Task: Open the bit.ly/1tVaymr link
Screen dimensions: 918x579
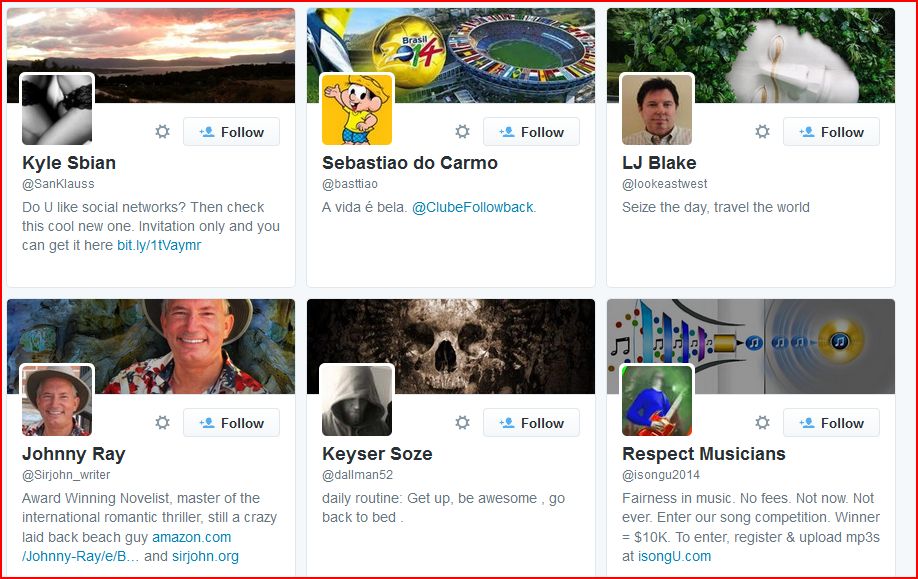Action: (x=159, y=245)
